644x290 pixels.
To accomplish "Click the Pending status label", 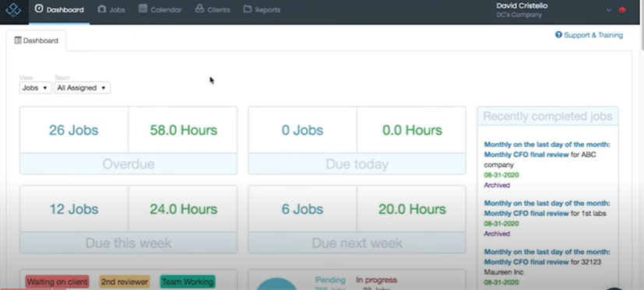I will click(330, 280).
